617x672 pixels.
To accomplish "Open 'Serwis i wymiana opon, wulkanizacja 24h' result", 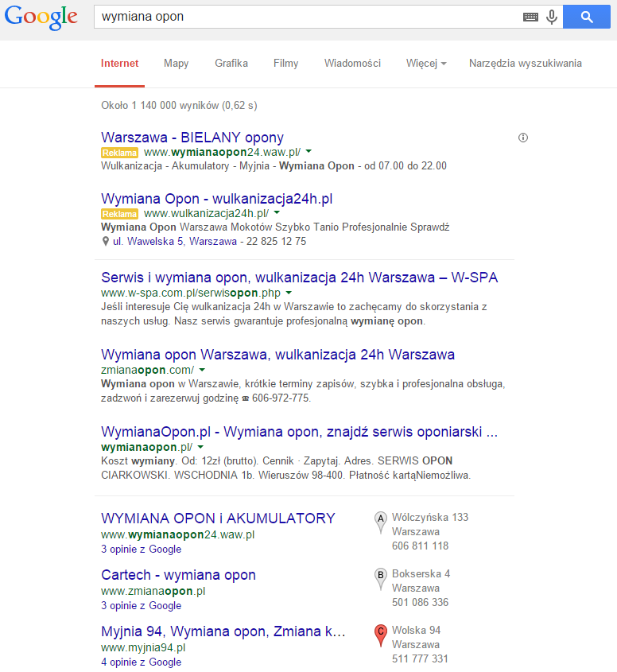I will click(x=300, y=278).
